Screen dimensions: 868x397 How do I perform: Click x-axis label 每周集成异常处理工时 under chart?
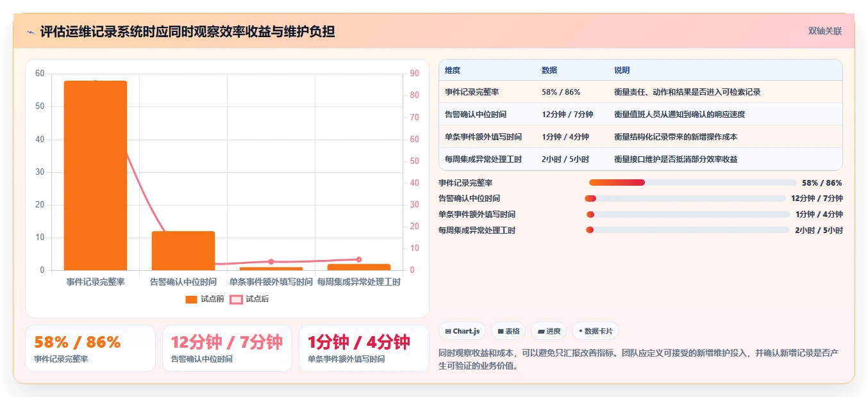coord(359,282)
